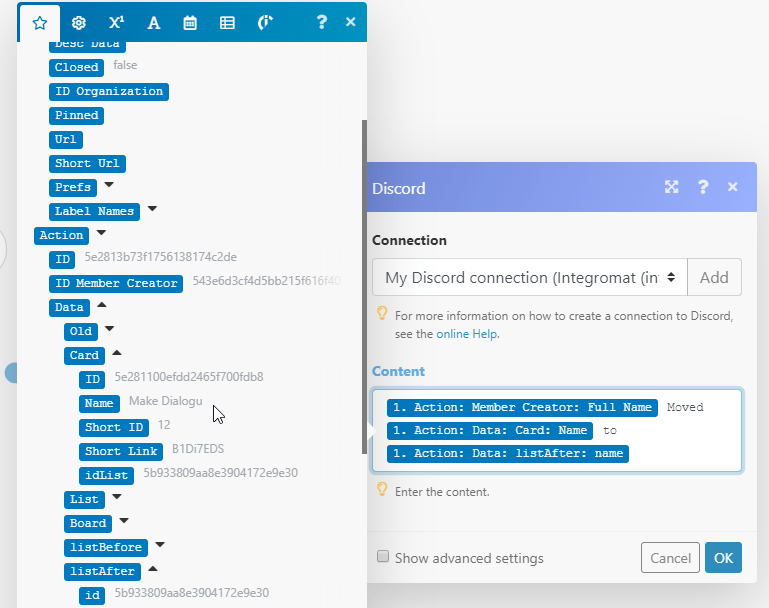769x608 pixels.
Task: Insert the Url variable
Action: (66, 140)
